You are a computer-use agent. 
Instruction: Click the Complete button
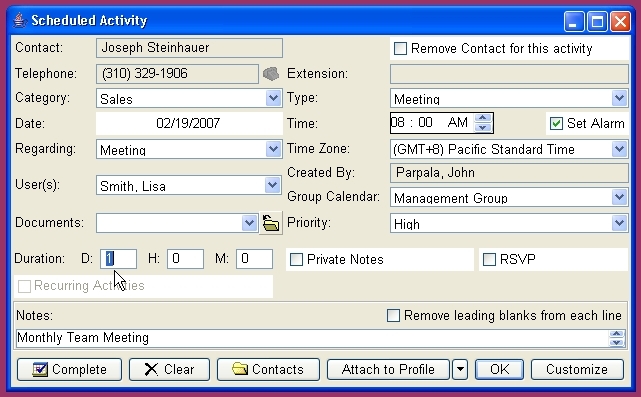(x=69, y=370)
